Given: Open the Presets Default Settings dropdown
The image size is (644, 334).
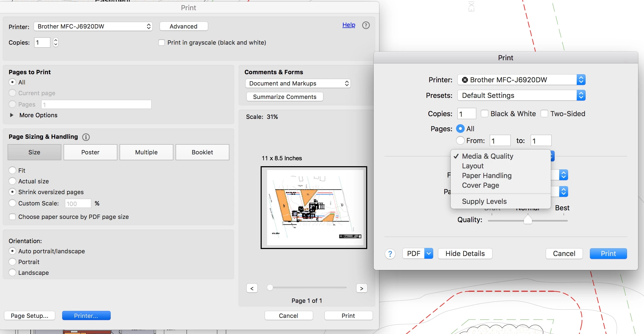Looking at the screenshot, I should pyautogui.click(x=521, y=95).
